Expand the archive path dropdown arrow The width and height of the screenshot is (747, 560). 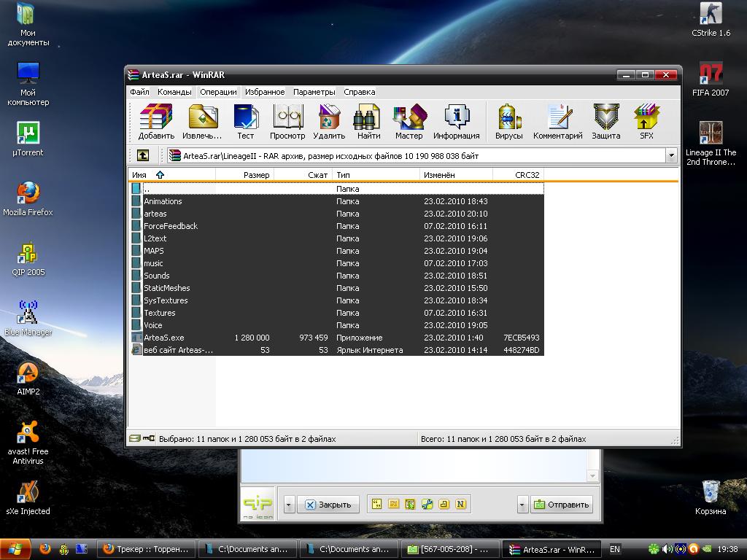671,155
